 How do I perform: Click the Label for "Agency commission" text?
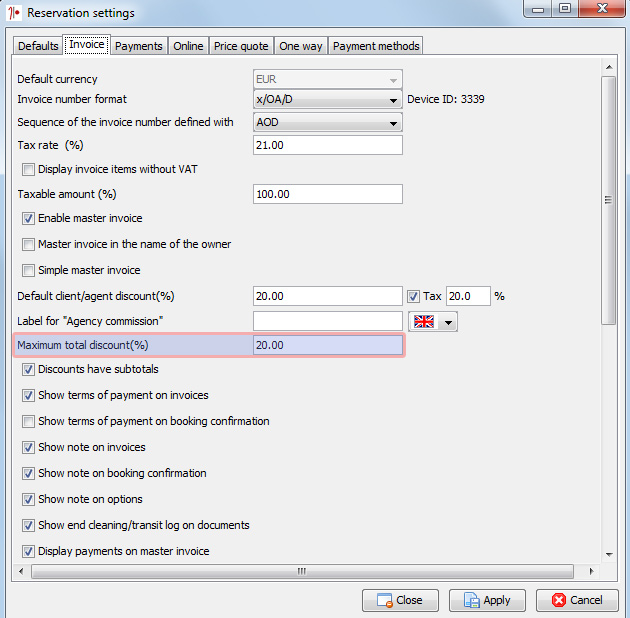[90, 321]
